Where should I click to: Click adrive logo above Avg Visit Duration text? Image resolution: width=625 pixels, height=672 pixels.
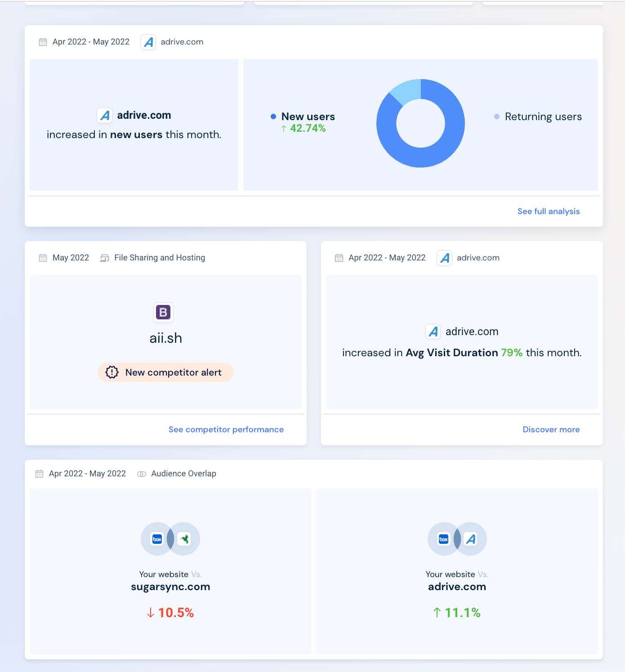pos(433,332)
